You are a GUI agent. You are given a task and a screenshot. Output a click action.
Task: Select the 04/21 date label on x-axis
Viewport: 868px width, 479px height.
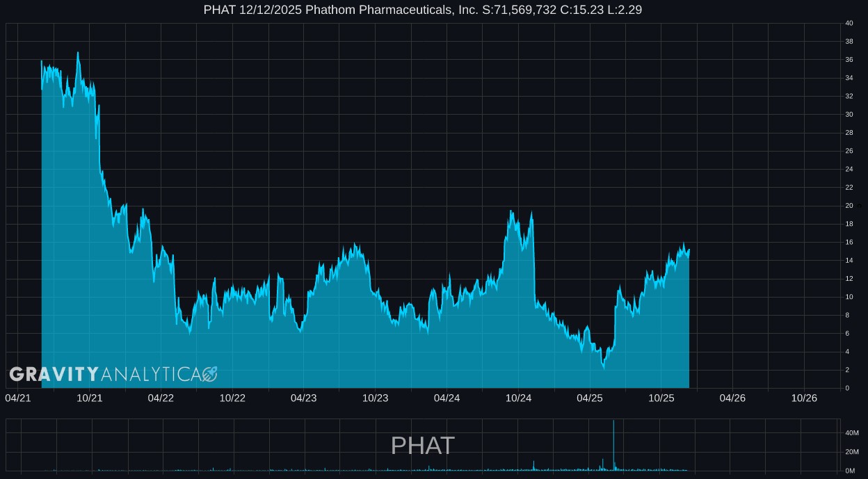pos(18,398)
